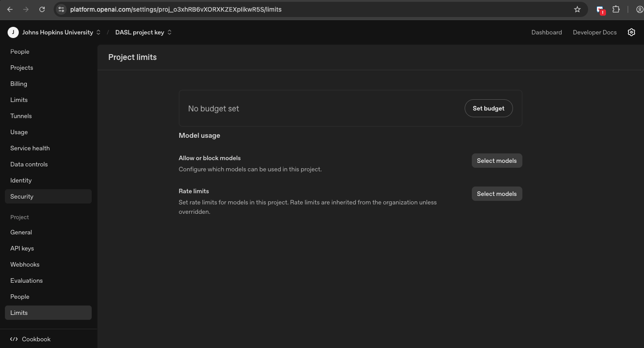This screenshot has width=644, height=348.
Task: Click the address bar URL
Action: pos(176,9)
